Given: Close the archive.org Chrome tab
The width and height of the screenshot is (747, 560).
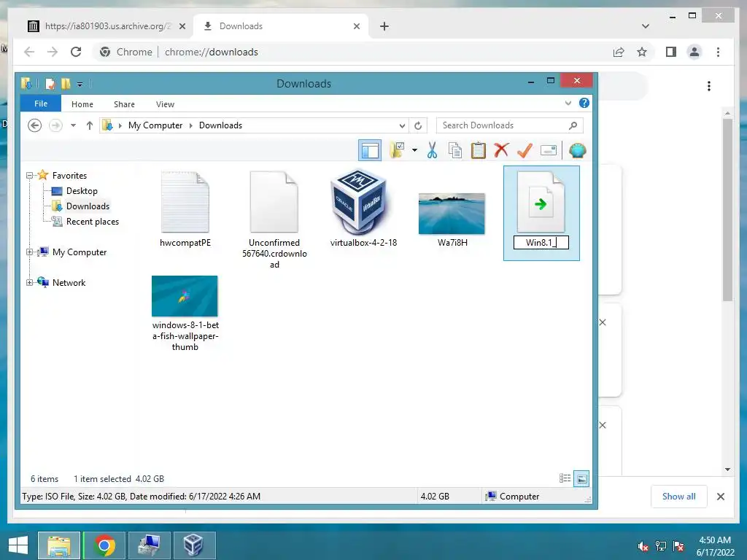Looking at the screenshot, I should [182, 27].
